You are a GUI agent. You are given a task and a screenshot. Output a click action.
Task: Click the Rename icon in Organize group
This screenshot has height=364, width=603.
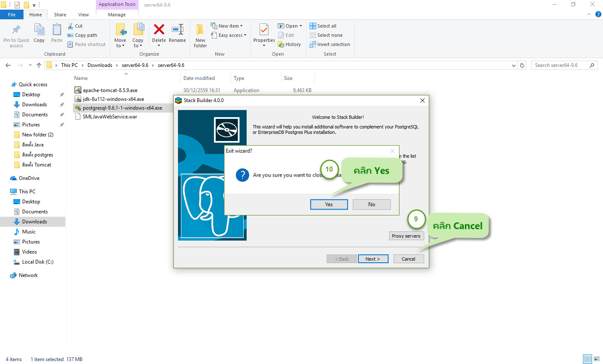click(x=178, y=30)
